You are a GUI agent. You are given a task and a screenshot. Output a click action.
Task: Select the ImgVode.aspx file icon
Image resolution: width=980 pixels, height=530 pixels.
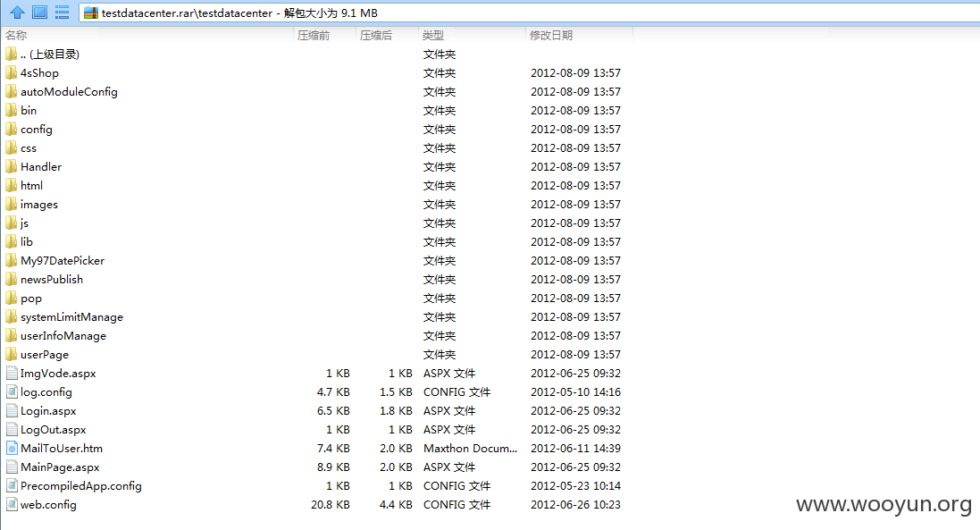tap(12, 373)
